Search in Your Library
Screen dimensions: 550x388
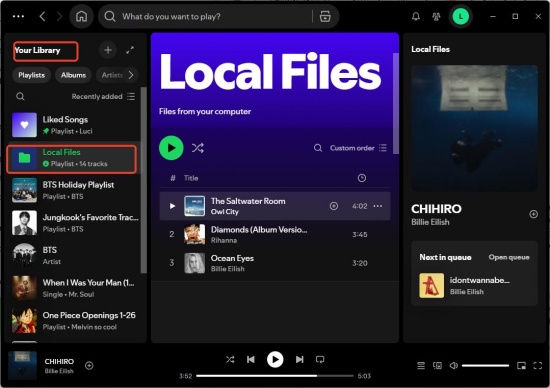tap(20, 96)
